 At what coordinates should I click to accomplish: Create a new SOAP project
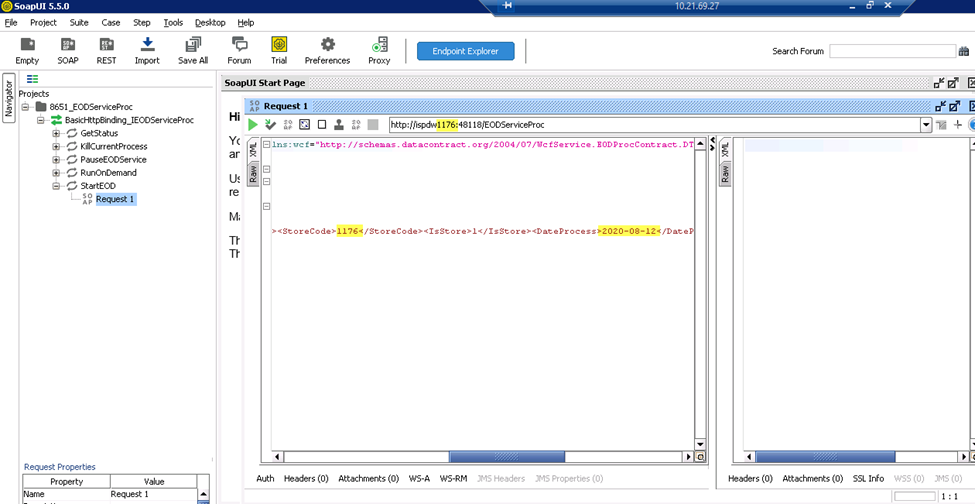tap(68, 51)
